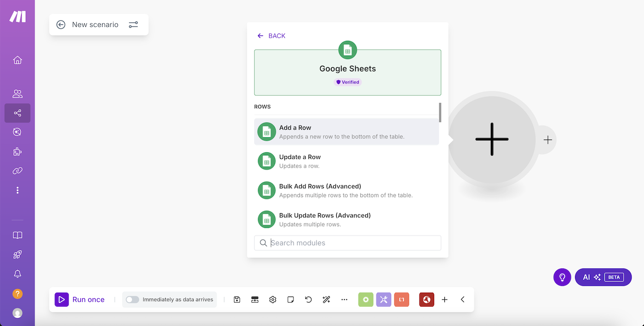
Task: Click the Team members sidebar icon
Action: pyautogui.click(x=17, y=93)
